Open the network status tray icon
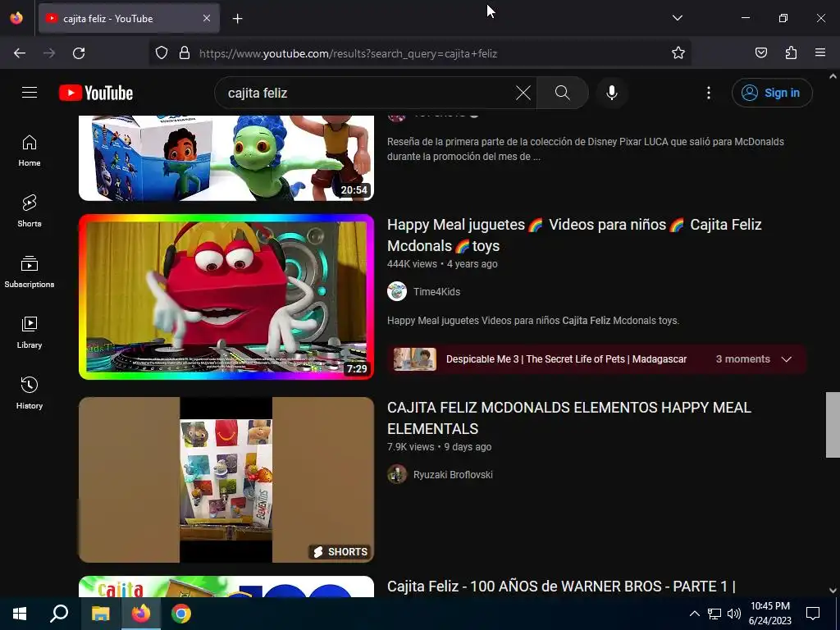The image size is (840, 630). (714, 614)
